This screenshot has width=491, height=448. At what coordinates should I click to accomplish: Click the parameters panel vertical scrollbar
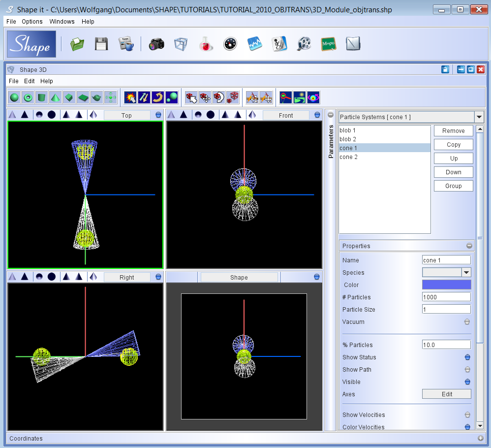(480, 238)
